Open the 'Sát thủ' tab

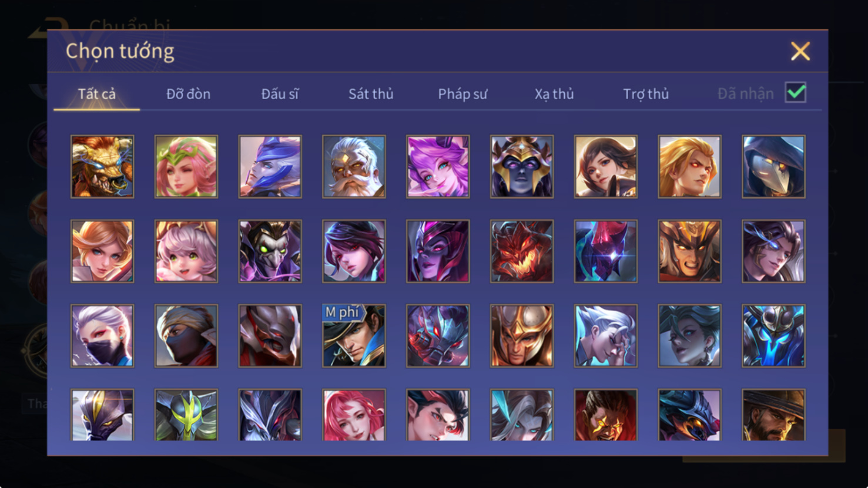371,94
